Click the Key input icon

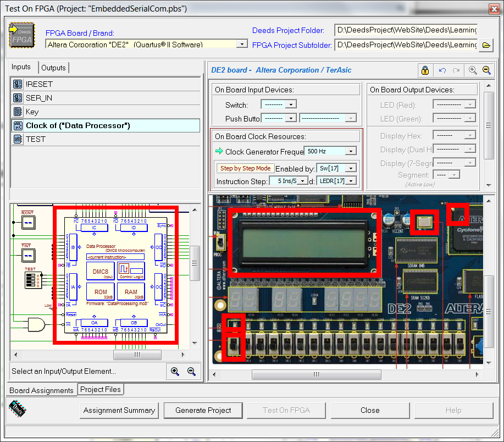(x=18, y=112)
